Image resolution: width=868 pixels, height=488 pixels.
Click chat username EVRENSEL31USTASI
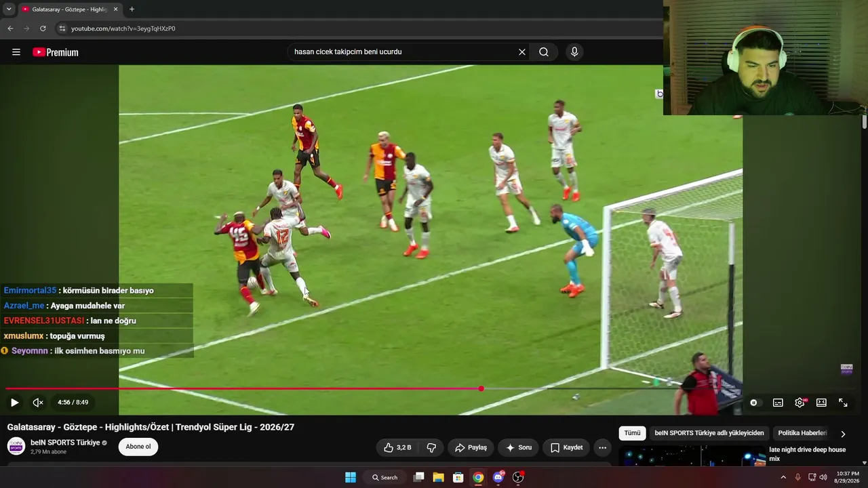44,321
